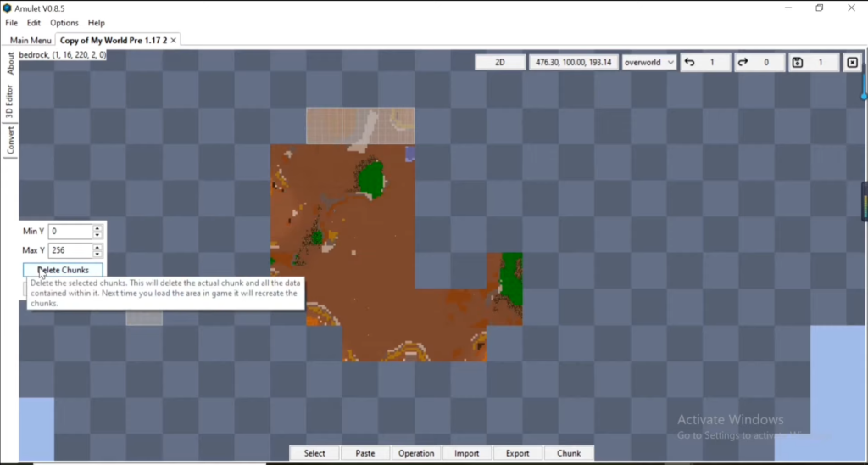Choose the Operation tool button
This screenshot has height=465, width=868.
pos(416,453)
